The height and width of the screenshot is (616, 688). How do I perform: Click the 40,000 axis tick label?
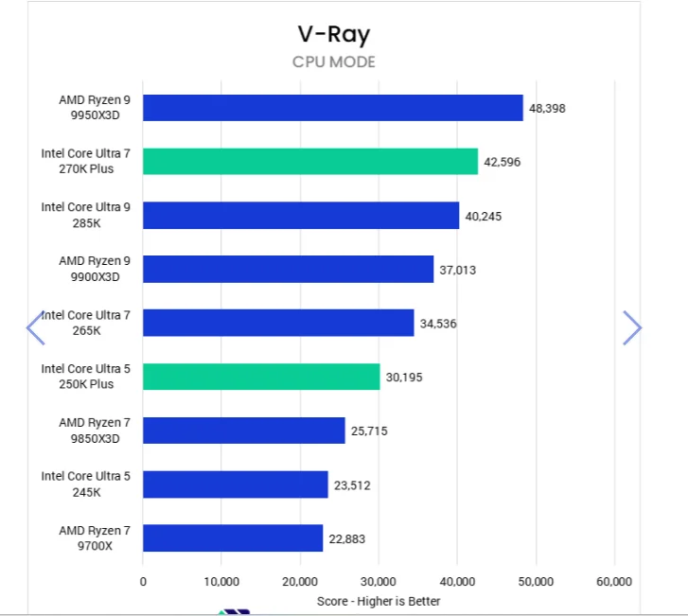(457, 582)
